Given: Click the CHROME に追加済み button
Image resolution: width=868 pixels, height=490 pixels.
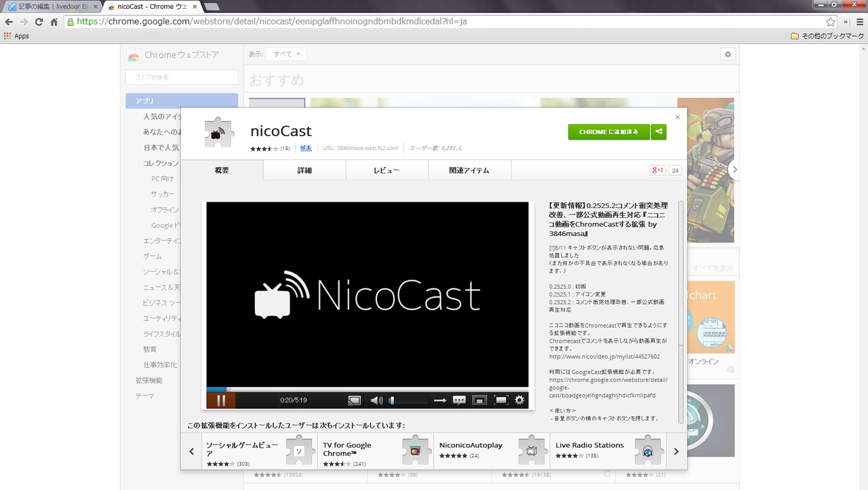Looking at the screenshot, I should pos(609,132).
